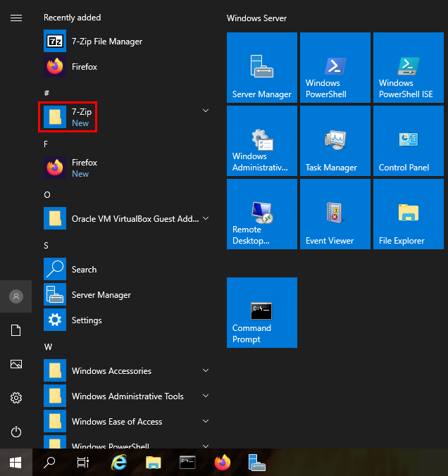Launch the Windows PowerShell tile
The width and height of the screenshot is (448, 476).
coord(335,68)
